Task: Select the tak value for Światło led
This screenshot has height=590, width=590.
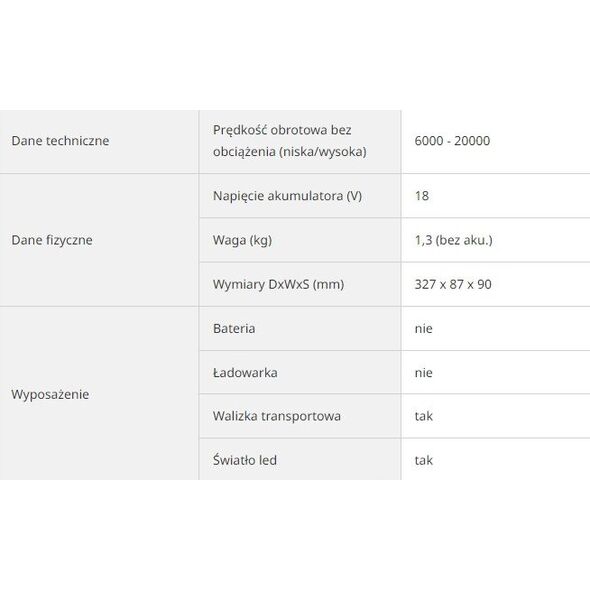Action: [x=423, y=460]
